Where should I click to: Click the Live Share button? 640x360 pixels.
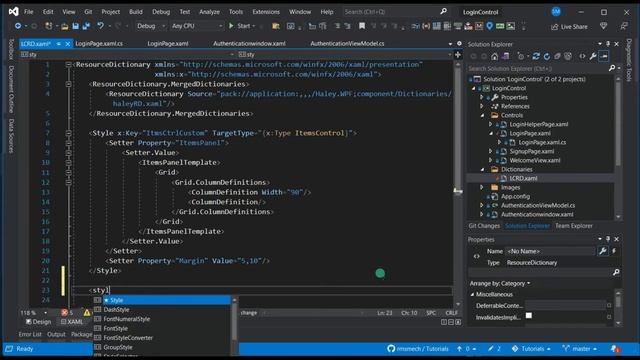tap(569, 27)
